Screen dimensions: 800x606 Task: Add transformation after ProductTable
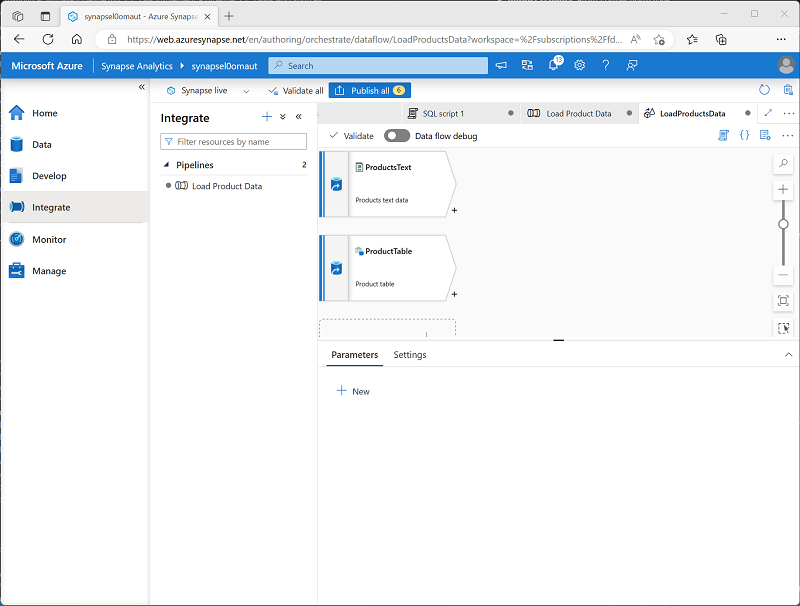[x=454, y=294]
